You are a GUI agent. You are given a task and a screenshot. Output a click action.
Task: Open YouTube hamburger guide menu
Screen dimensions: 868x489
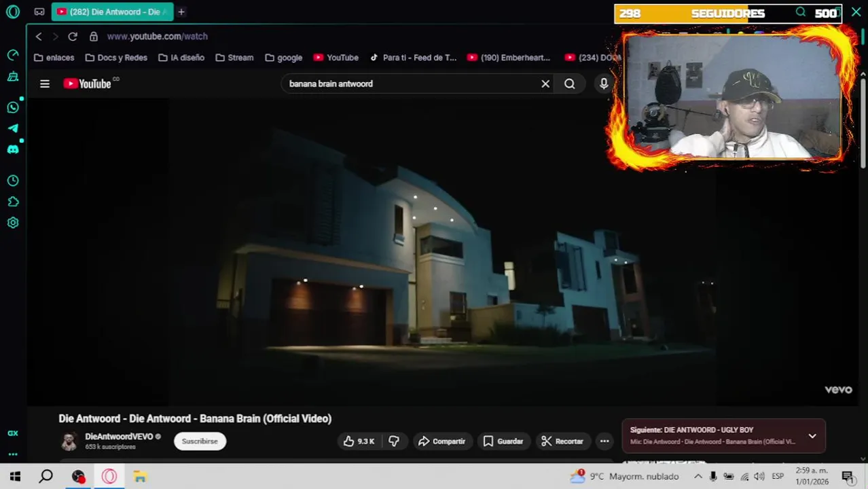[45, 84]
